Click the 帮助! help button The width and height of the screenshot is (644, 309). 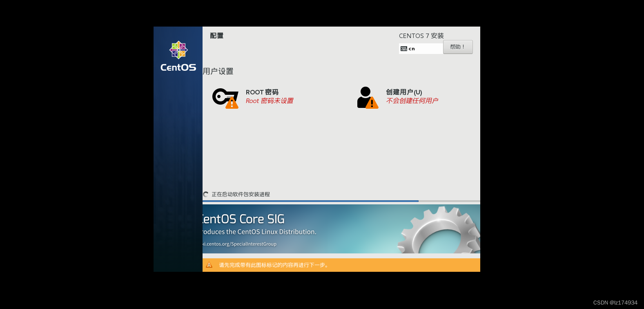click(458, 47)
